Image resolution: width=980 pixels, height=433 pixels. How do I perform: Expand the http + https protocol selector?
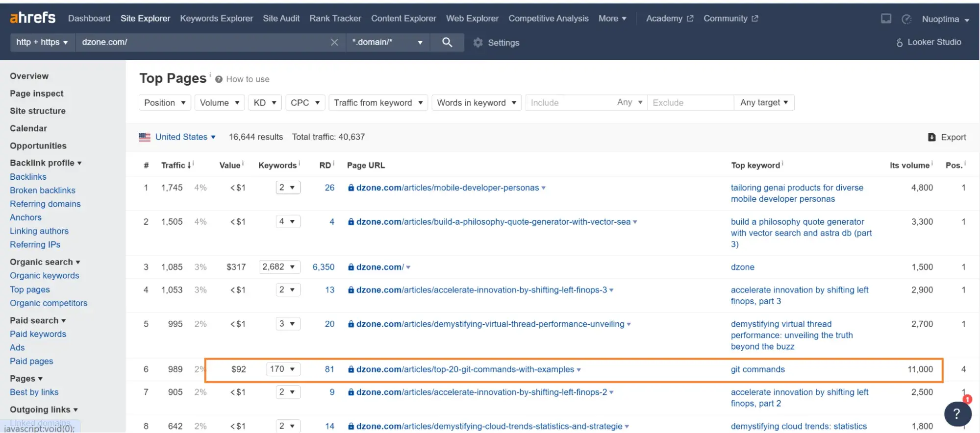tap(42, 42)
